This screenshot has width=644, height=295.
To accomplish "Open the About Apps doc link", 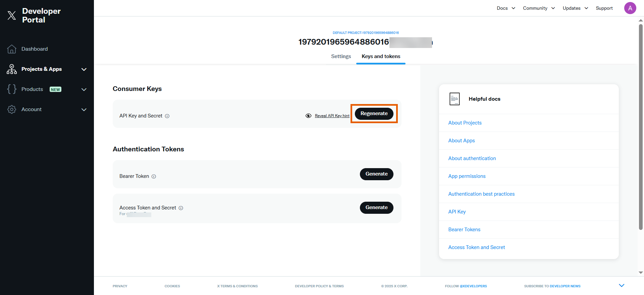I will pos(462,141).
